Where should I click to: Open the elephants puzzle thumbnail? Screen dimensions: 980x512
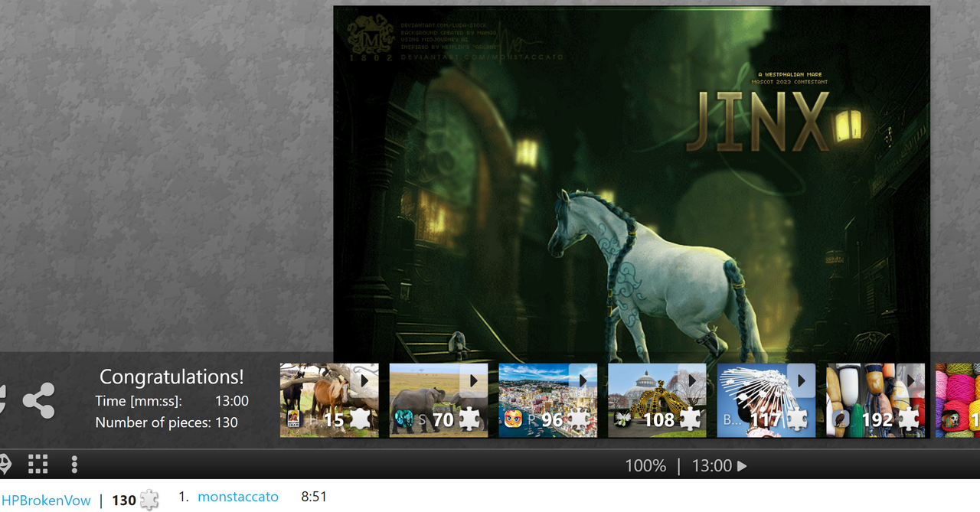click(439, 400)
